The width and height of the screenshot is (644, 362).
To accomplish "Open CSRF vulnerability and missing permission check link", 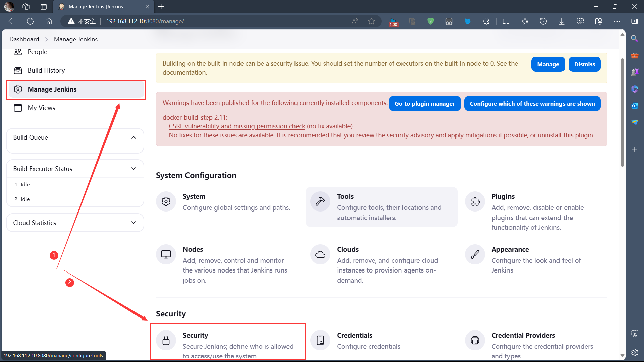I will (x=237, y=126).
